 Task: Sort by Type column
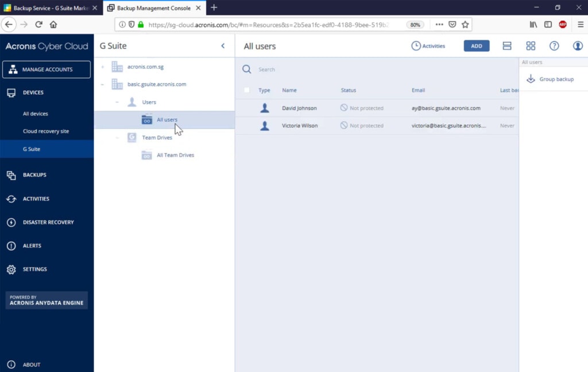264,90
